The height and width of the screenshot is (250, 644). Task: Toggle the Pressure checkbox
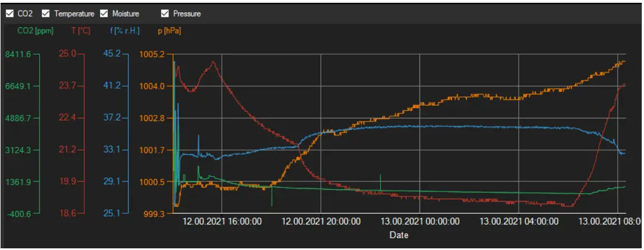(x=165, y=13)
